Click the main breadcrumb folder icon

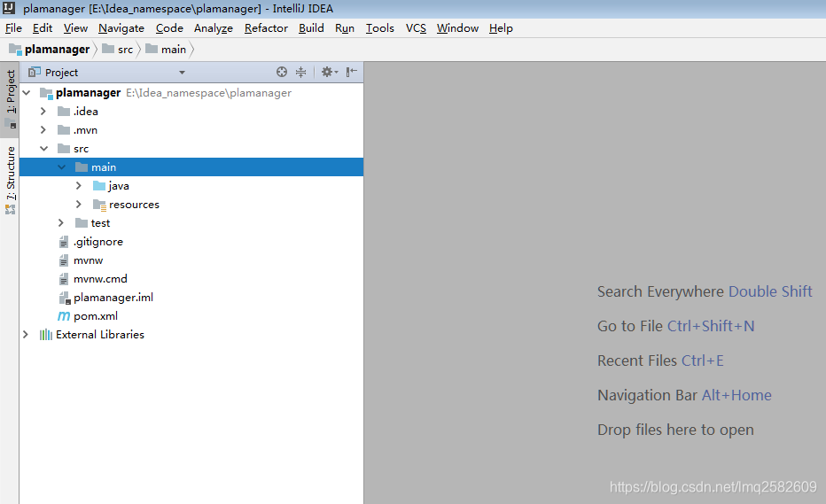[152, 49]
